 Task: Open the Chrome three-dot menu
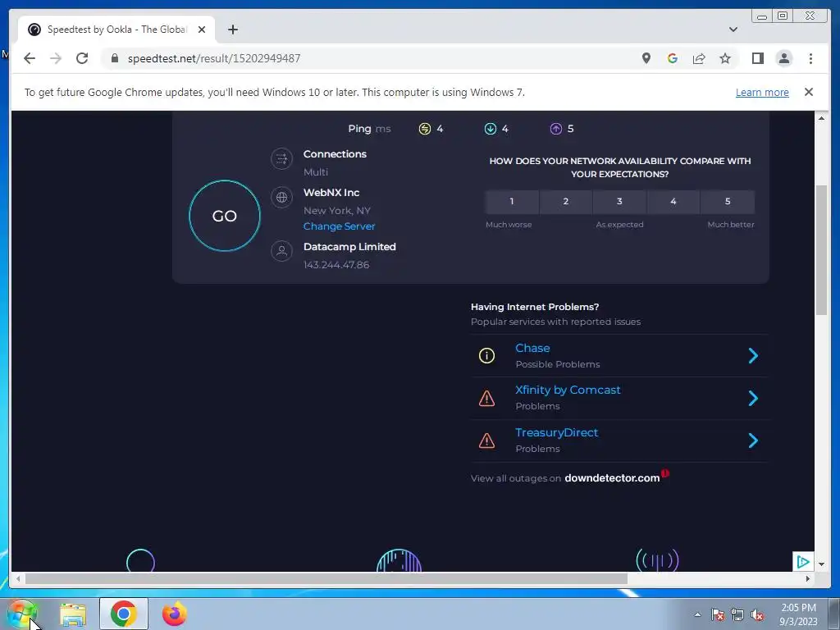pos(810,58)
